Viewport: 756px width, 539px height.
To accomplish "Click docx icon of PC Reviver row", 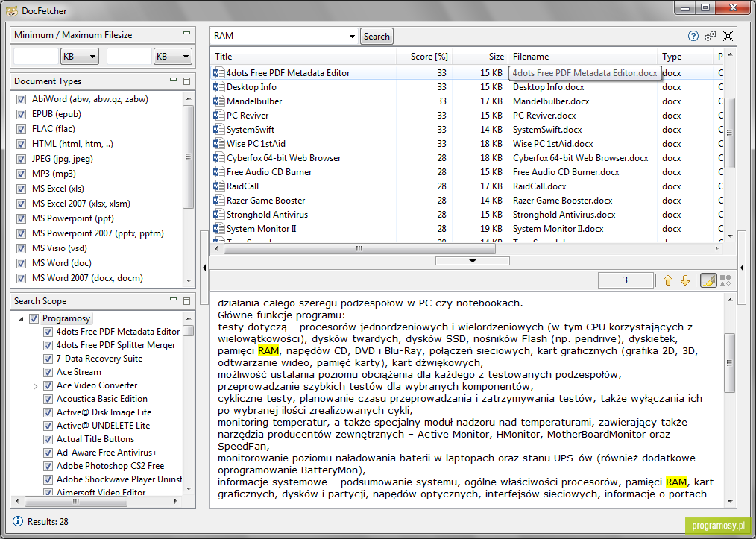I will (219, 116).
